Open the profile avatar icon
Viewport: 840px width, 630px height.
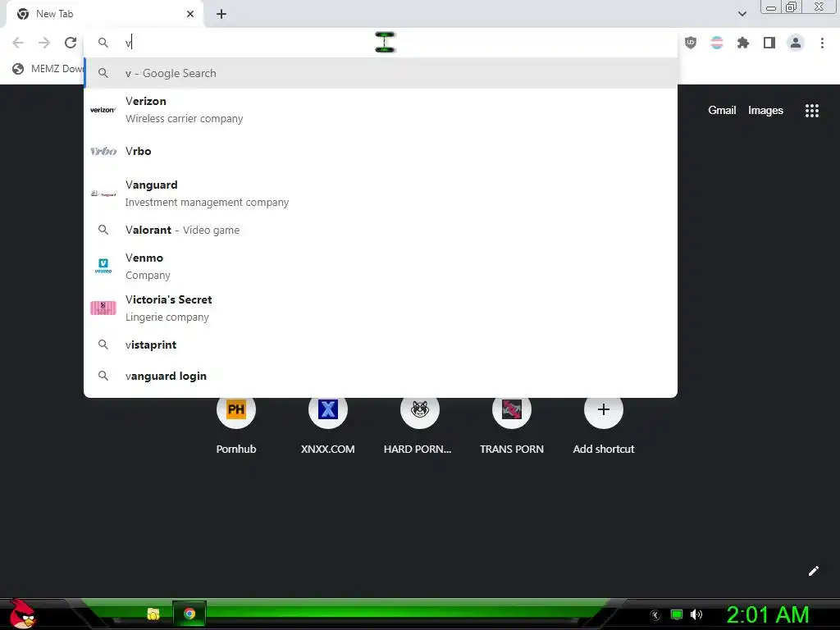coord(796,43)
